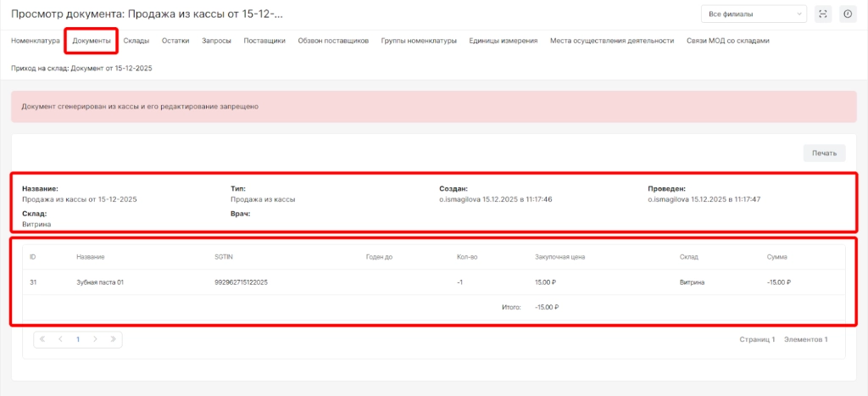Click the barcode scanner icon
Image resolution: width=868 pixels, height=396 pixels.
click(823, 14)
